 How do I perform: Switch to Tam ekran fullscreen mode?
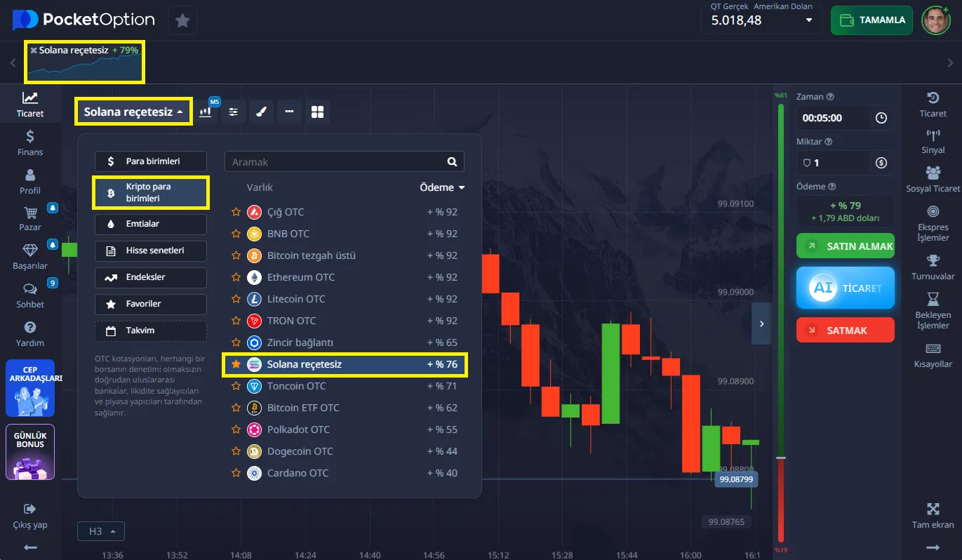coord(933,515)
